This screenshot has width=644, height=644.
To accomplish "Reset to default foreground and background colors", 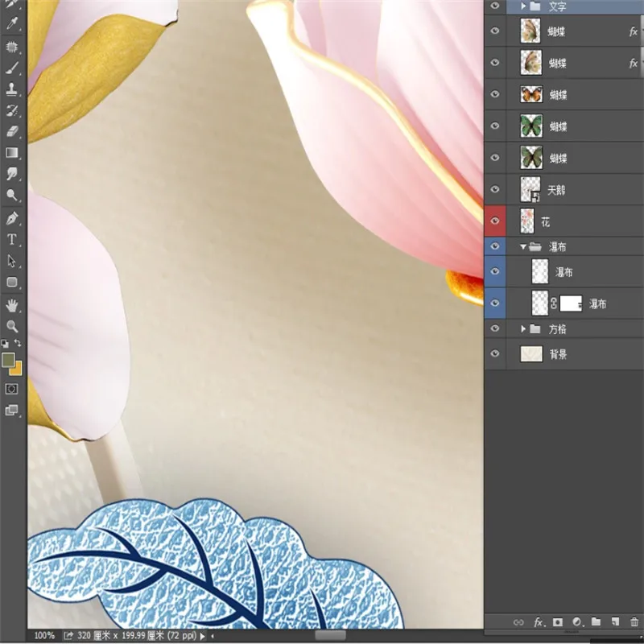I will [5, 343].
